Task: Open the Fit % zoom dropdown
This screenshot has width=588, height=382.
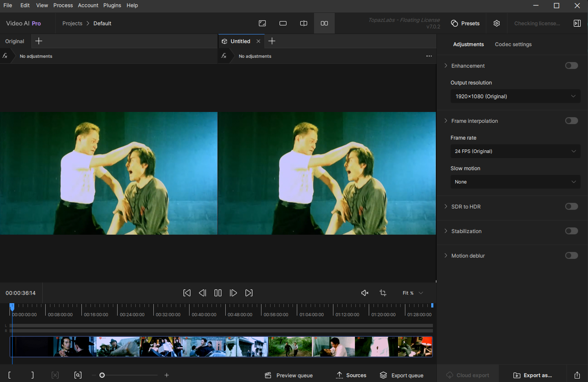Action: [413, 293]
